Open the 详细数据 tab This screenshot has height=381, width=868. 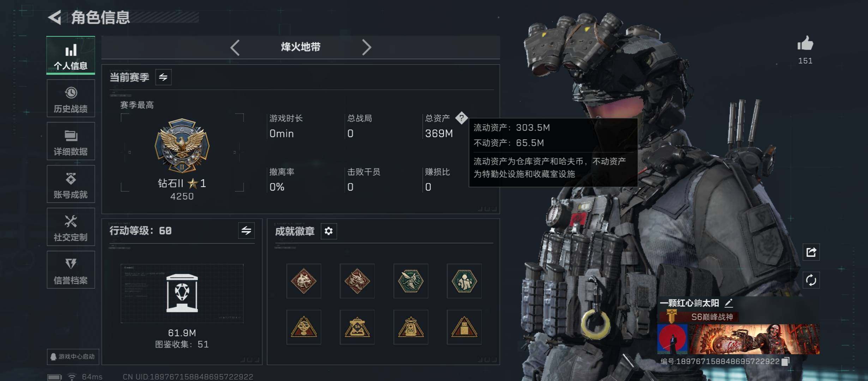pyautogui.click(x=71, y=141)
